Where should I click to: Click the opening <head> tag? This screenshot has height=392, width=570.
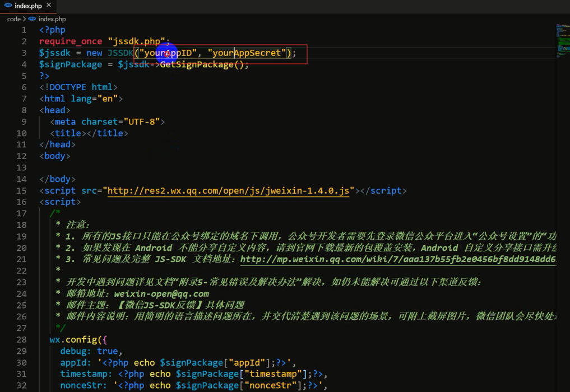(54, 110)
